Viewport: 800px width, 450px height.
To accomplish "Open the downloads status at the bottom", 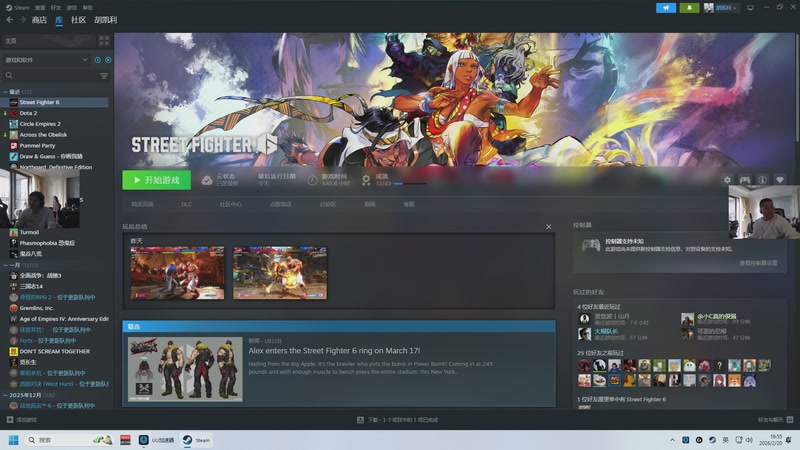I will coord(397,420).
